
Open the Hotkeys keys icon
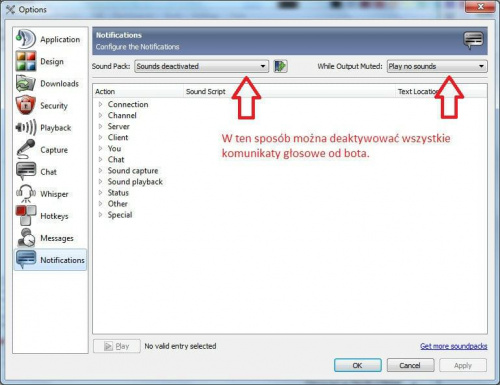tap(25, 216)
